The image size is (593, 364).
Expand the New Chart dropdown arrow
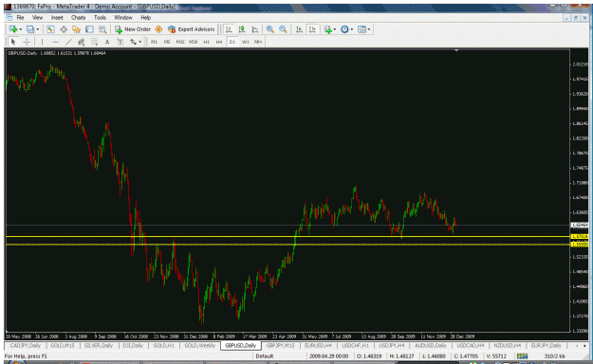pos(21,29)
